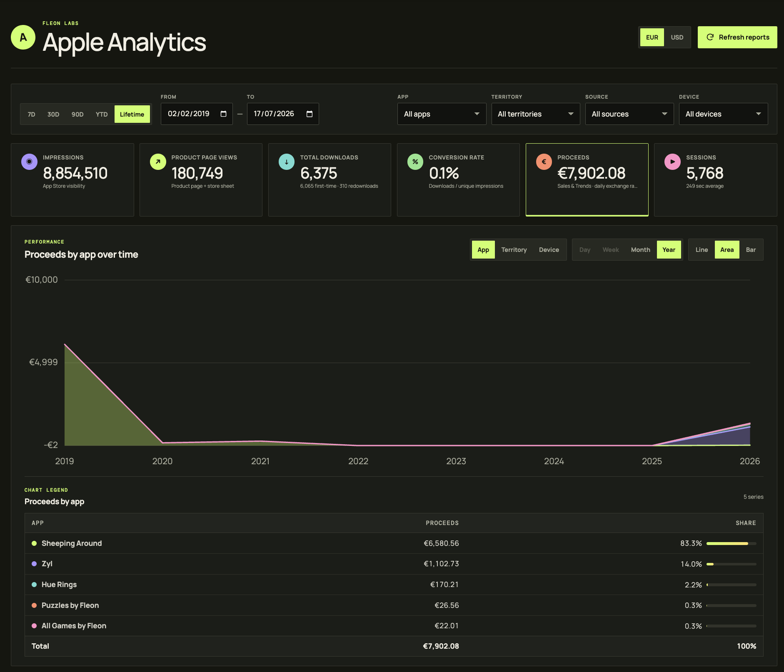Viewport: 784px width, 672px height.
Task: Click the TO date field 17/07/2026
Action: [x=283, y=114]
